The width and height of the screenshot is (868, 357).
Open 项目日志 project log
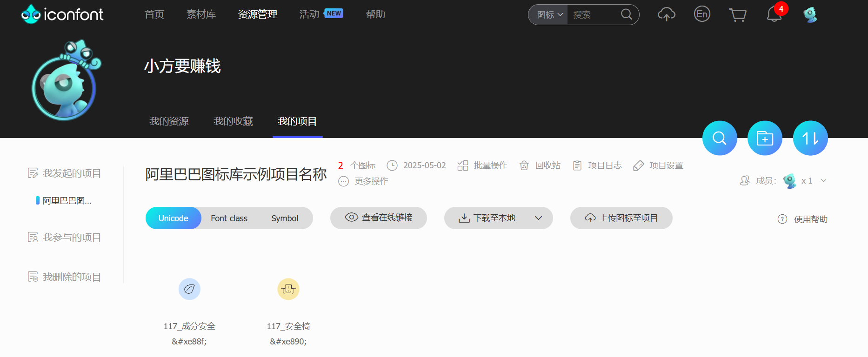597,165
